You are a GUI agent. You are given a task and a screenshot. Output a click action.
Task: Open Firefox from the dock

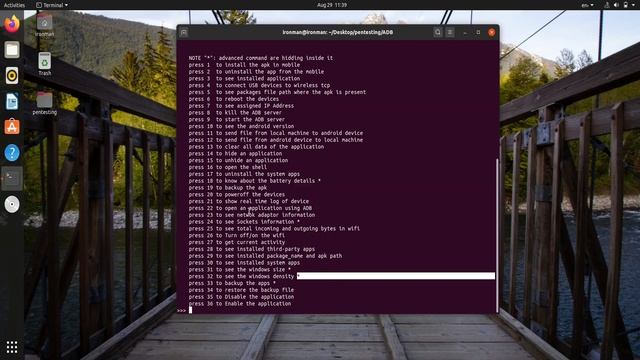(12, 24)
